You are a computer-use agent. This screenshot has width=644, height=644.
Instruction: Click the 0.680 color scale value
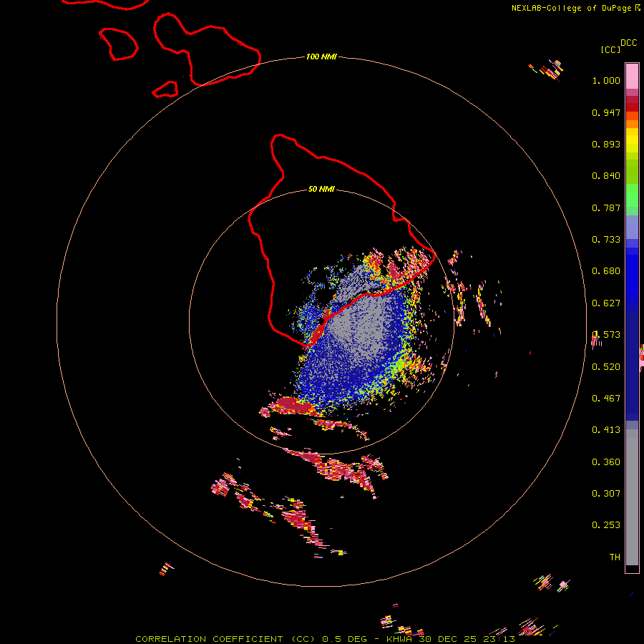[606, 271]
